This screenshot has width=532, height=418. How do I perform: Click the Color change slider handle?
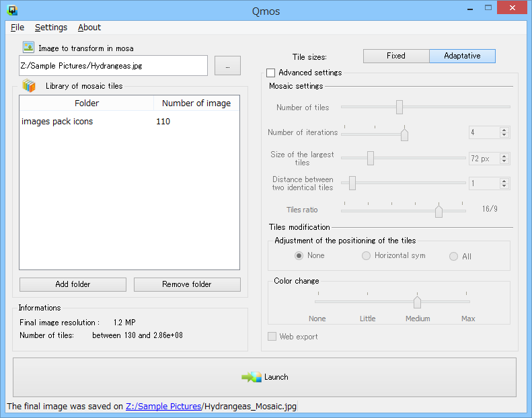[417, 301]
